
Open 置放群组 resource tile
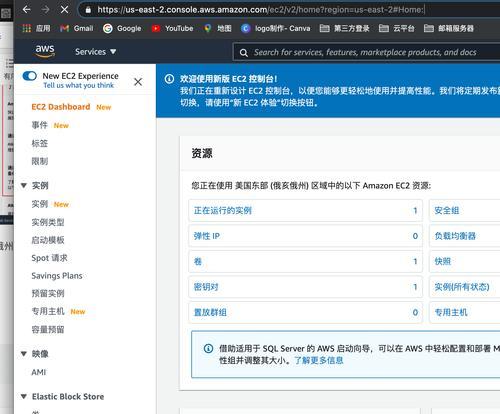(x=305, y=312)
